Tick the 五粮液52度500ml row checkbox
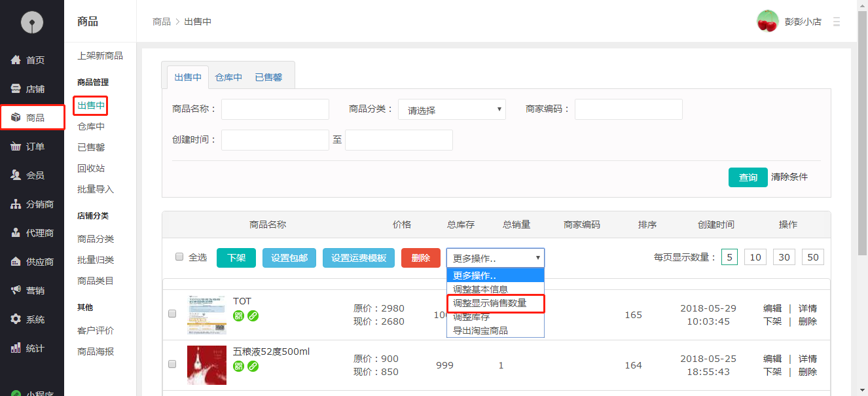868x396 pixels. pyautogui.click(x=172, y=364)
